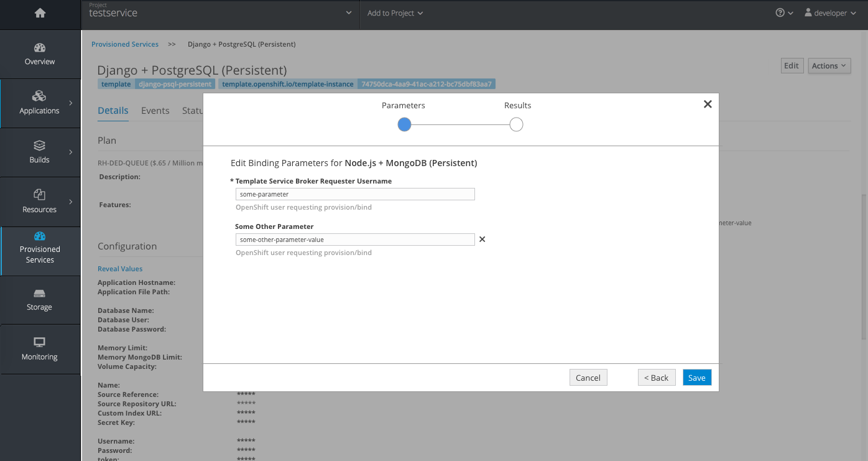The height and width of the screenshot is (461, 868).
Task: Open the developer user menu
Action: 831,13
